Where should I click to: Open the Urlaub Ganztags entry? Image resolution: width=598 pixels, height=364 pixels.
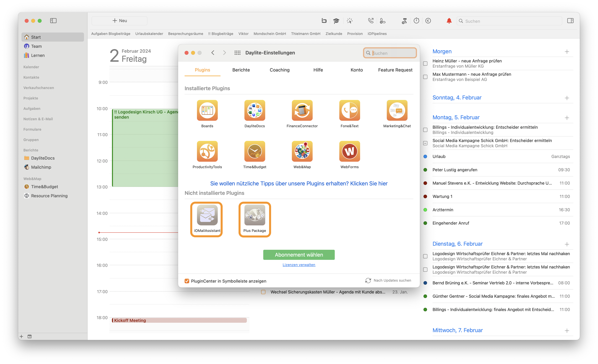[498, 156]
